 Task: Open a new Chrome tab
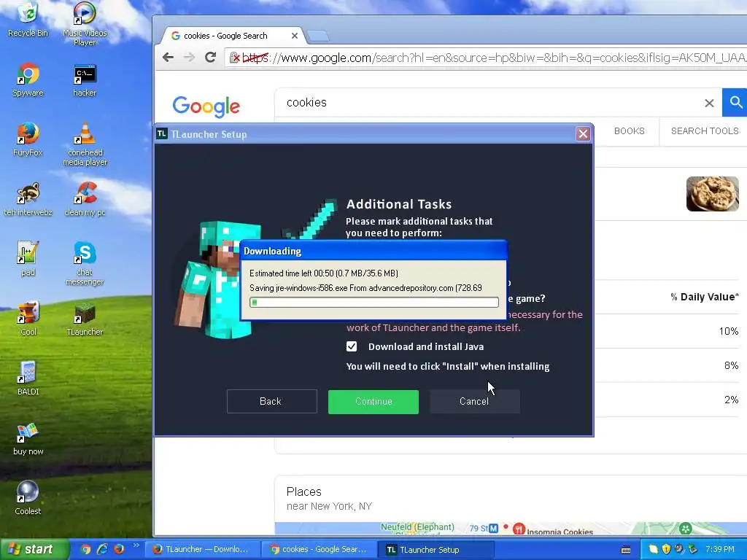318,36
